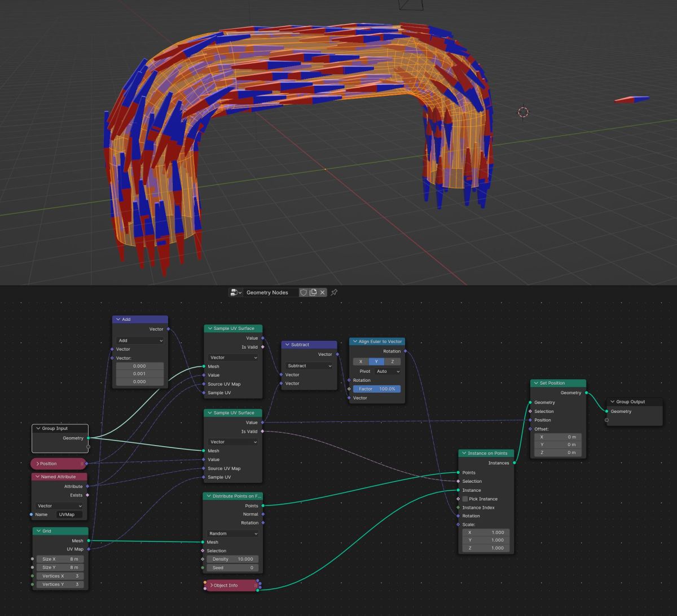Click the Grid Vertices X field
Viewport: 677px width, 616px height.
(x=60, y=576)
